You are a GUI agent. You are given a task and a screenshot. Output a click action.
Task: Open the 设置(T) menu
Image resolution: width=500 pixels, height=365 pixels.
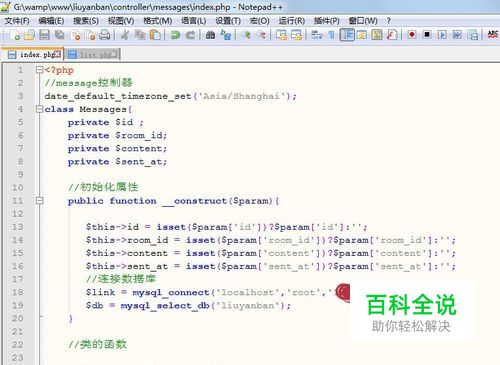[x=228, y=21]
